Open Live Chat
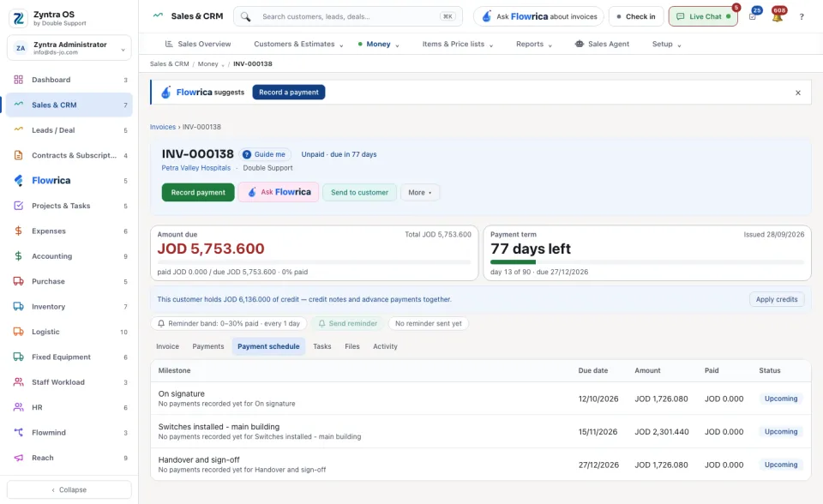 703,17
